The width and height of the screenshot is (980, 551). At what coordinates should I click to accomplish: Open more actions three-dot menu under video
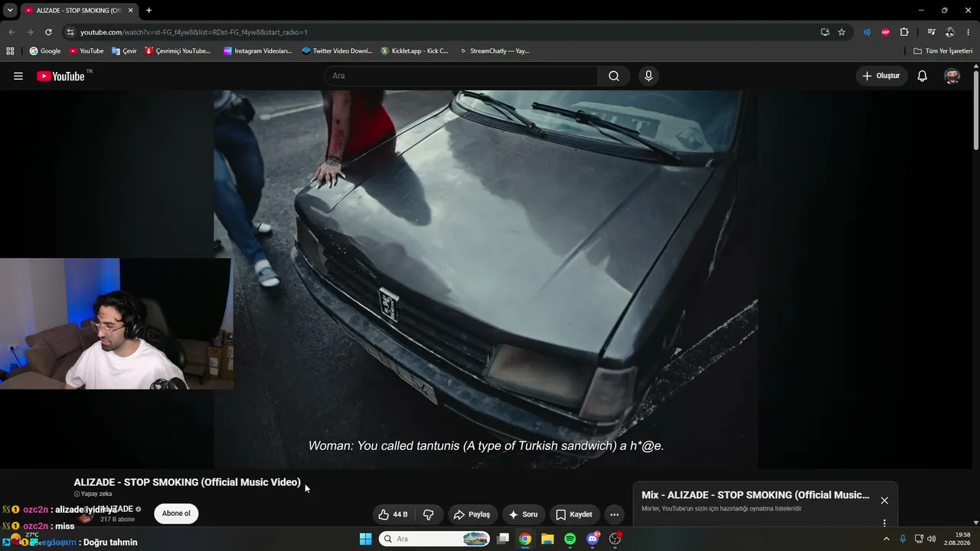pyautogui.click(x=614, y=514)
